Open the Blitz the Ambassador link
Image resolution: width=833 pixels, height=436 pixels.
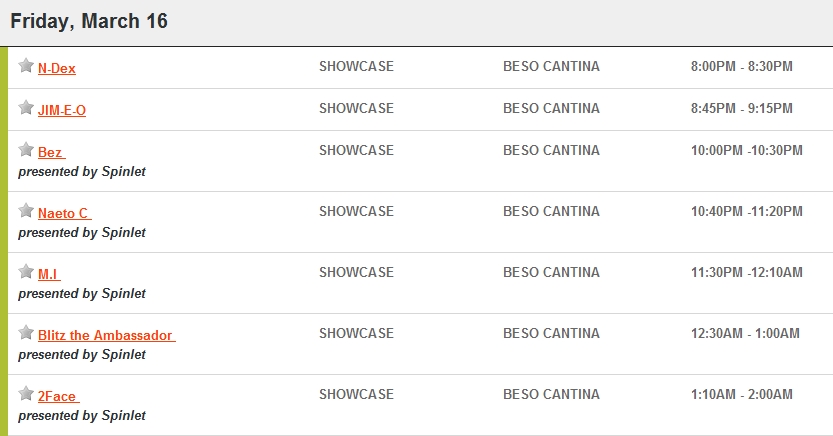click(x=107, y=336)
